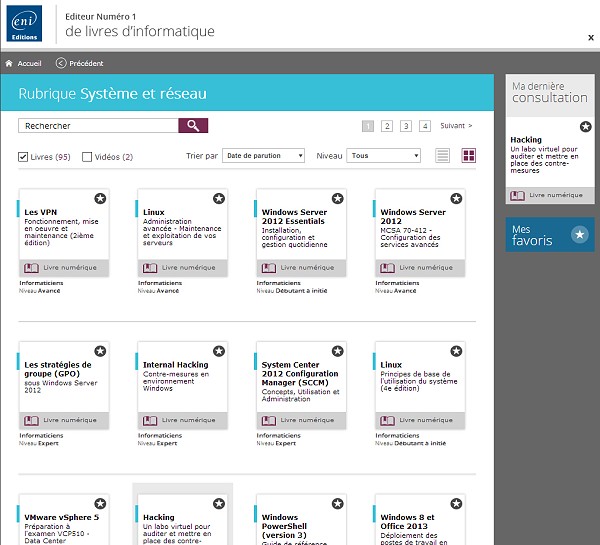The height and width of the screenshot is (545, 600).
Task: Star System Center 2012 Configuration Manager
Action: click(338, 351)
